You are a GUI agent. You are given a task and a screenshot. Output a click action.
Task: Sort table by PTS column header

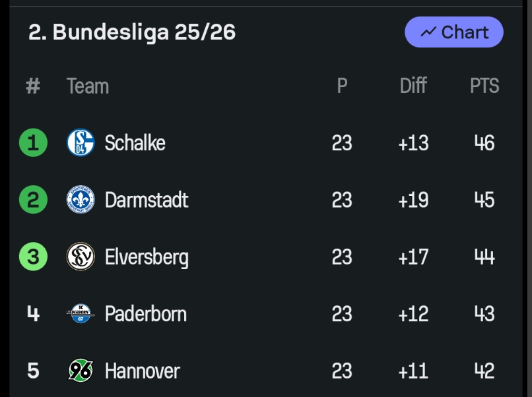pyautogui.click(x=484, y=86)
